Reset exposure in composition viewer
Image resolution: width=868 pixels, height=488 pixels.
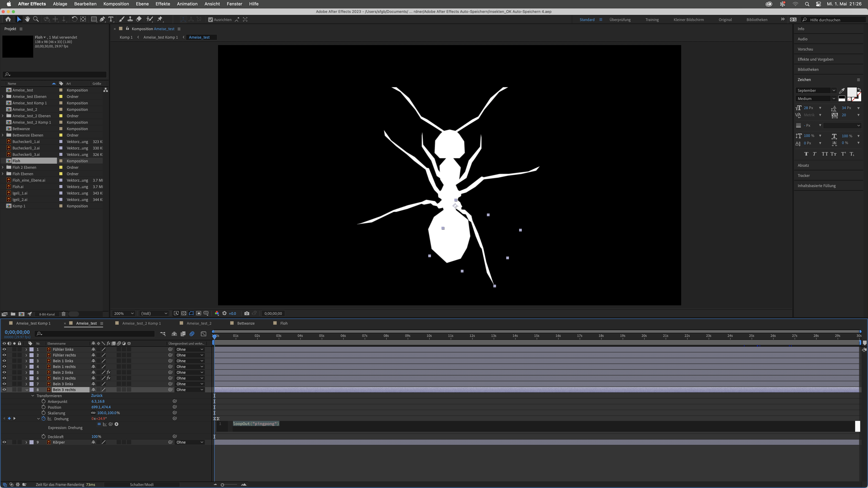pos(224,313)
